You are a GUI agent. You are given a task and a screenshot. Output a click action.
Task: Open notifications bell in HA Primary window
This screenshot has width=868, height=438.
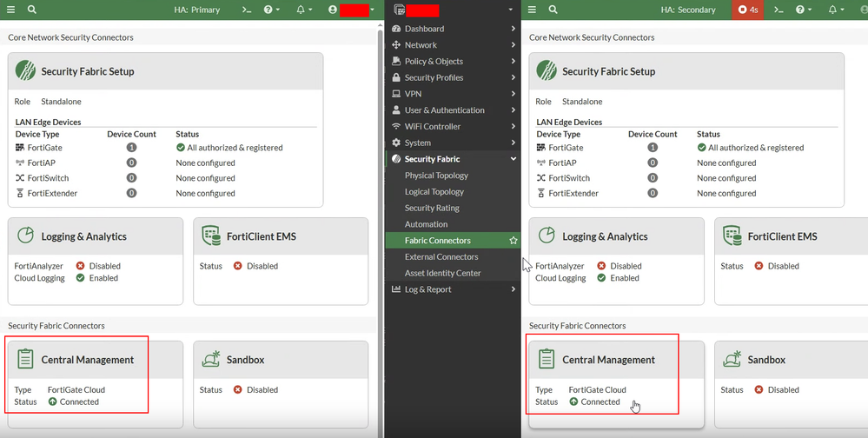coord(304,10)
